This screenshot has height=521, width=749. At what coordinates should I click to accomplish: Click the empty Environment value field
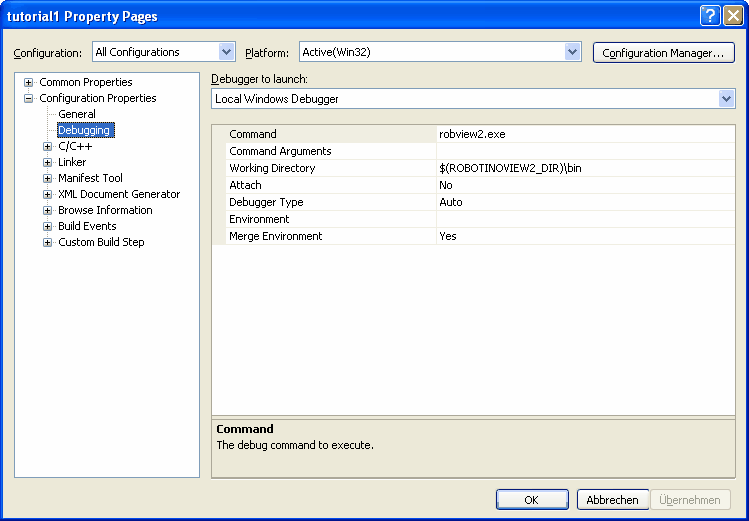coord(586,219)
